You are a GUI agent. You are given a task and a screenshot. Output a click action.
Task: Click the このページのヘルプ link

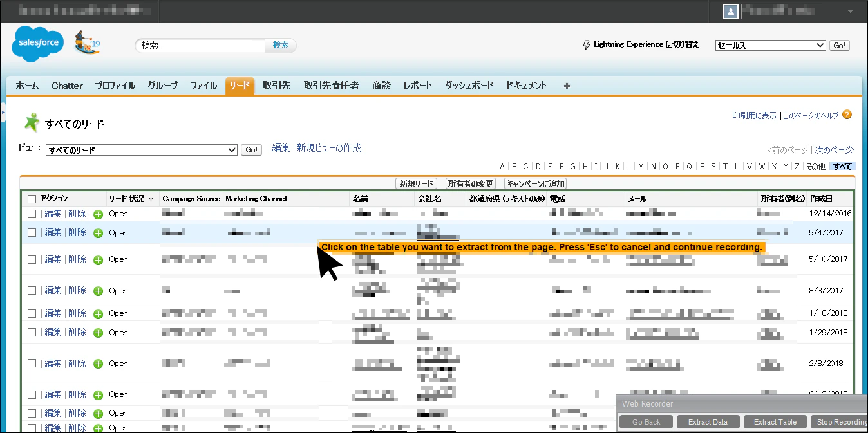(811, 116)
